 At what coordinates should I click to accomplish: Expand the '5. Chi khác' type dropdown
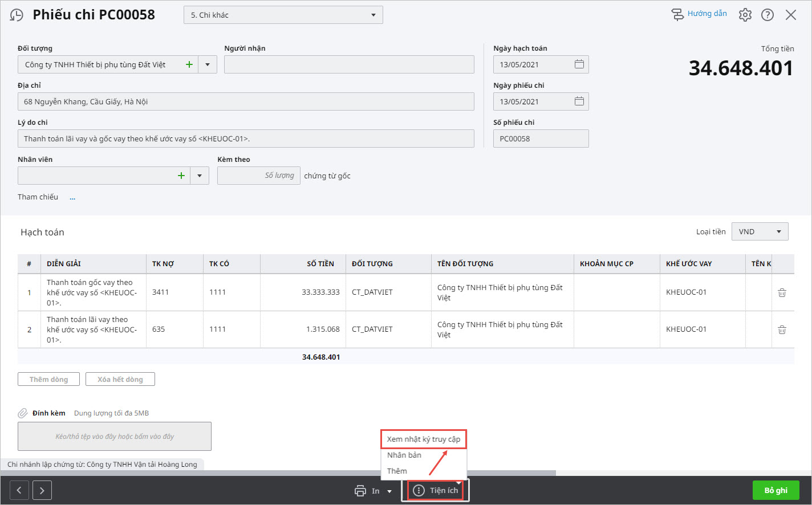(x=373, y=15)
